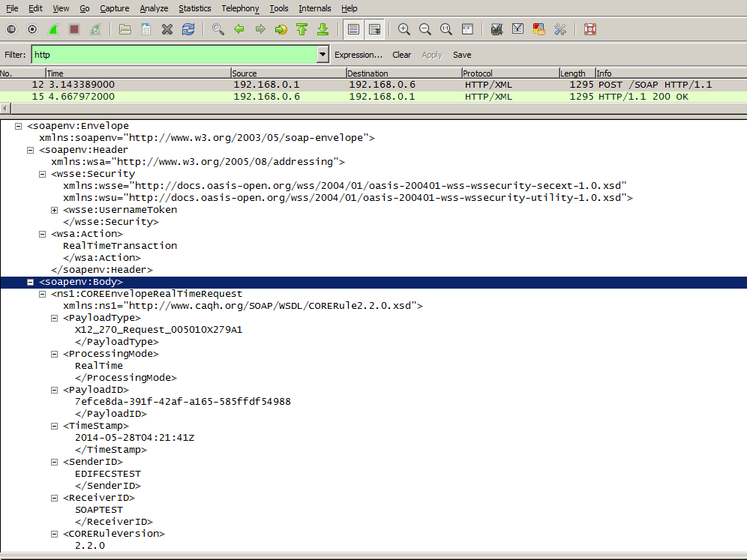Open Preferences with the wrench and screwdriver icon

click(559, 29)
